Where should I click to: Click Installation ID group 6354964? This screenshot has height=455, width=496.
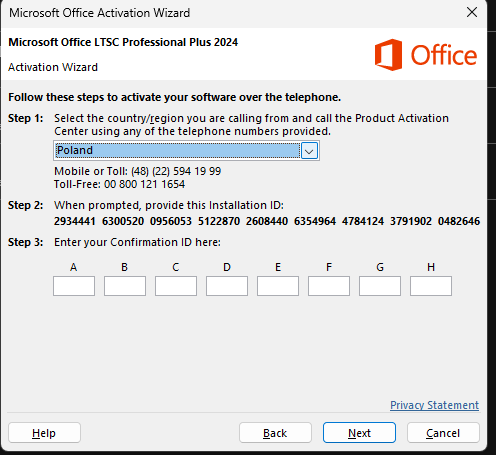(315, 221)
